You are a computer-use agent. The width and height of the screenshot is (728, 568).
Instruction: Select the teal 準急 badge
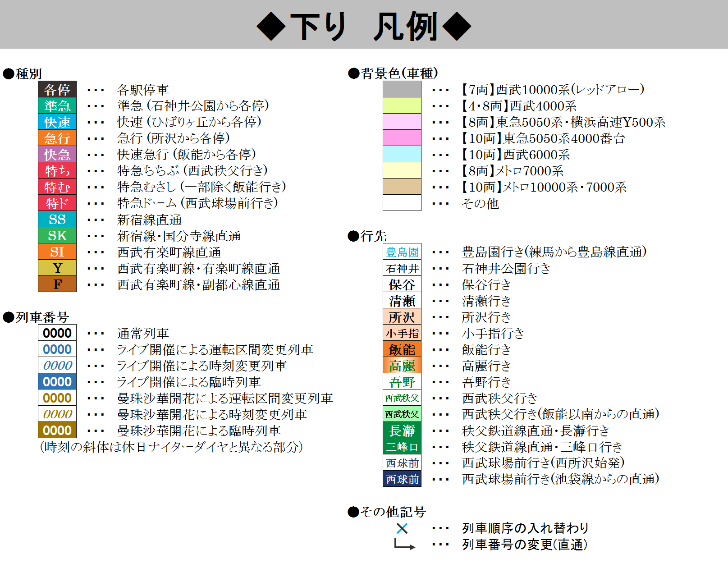tap(57, 105)
